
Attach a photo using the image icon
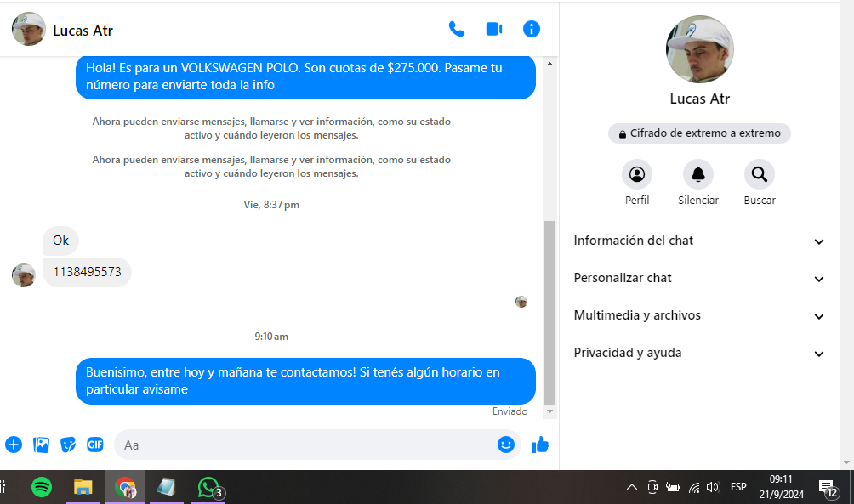[x=41, y=445]
